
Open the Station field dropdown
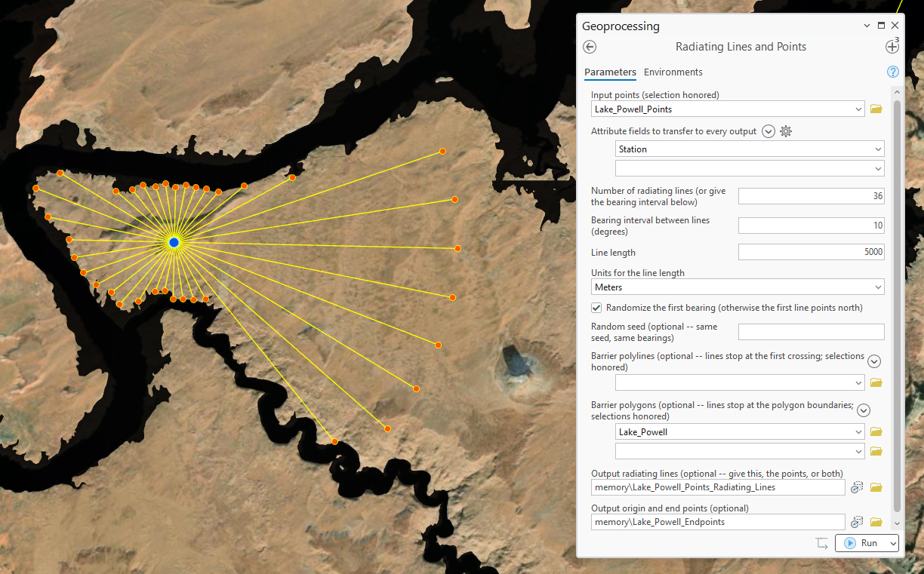(x=877, y=149)
